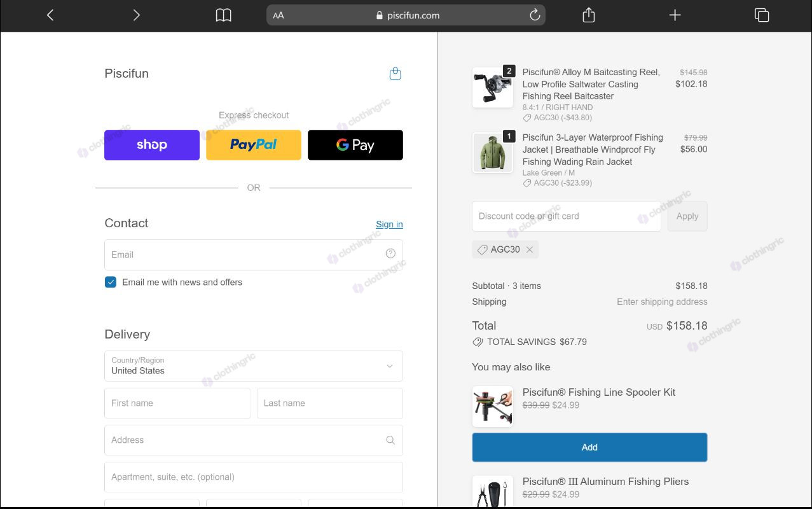Click the Alloy M Baitcasting Reel thumbnail
This screenshot has width=812, height=509.
point(493,87)
